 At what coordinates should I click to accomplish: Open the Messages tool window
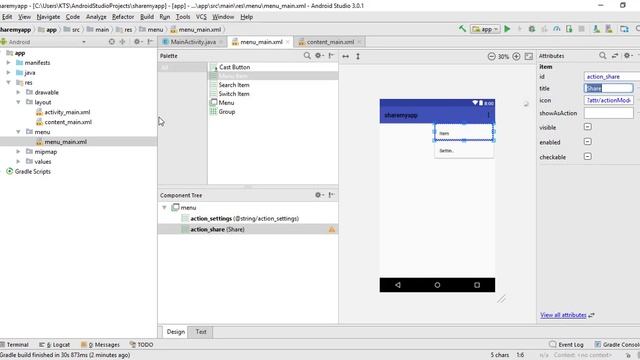tap(100, 344)
